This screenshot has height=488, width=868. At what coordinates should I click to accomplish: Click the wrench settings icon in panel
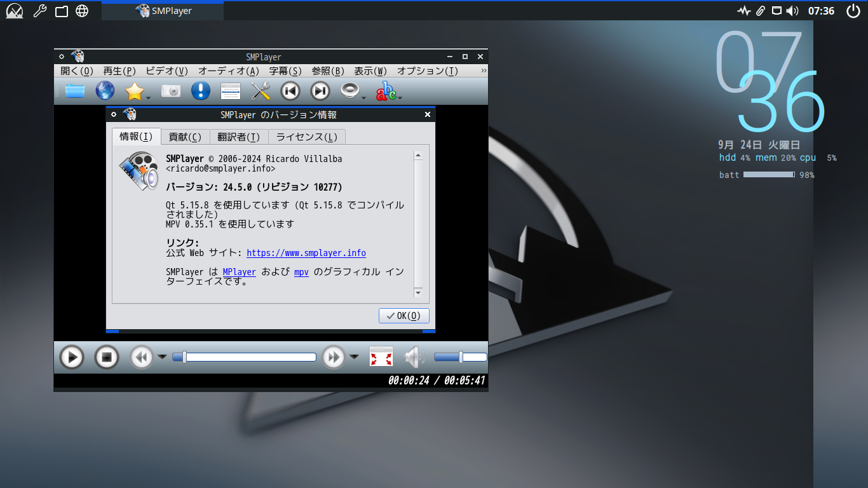pyautogui.click(x=39, y=11)
